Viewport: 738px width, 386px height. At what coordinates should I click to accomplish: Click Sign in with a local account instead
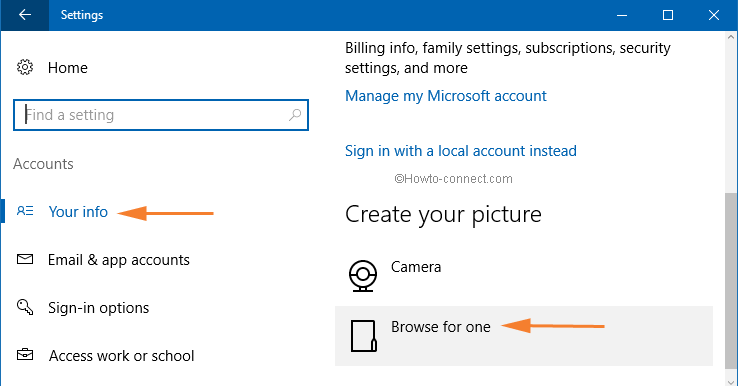[461, 151]
